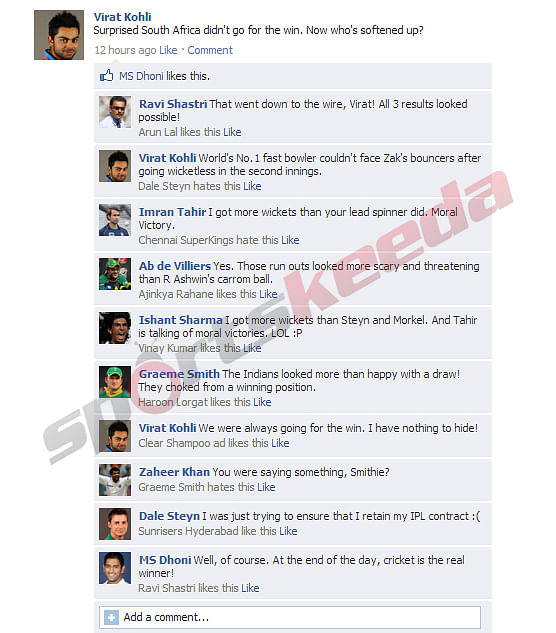Open the MS Dhoni likes this name link
This screenshot has width=556, height=633.
141,76
